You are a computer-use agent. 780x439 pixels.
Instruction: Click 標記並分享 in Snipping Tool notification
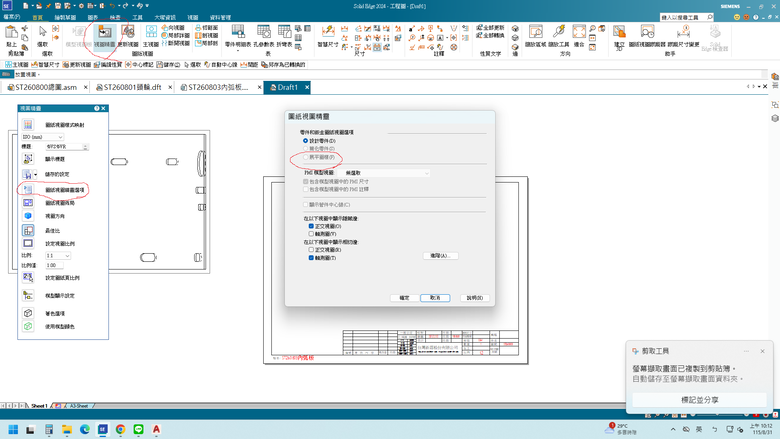pos(699,400)
